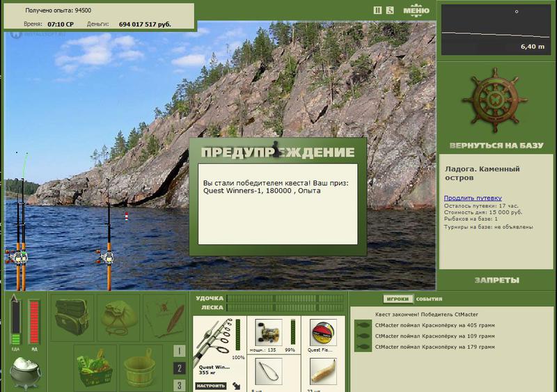Click the reel power label мощн.: 135

[263, 350]
